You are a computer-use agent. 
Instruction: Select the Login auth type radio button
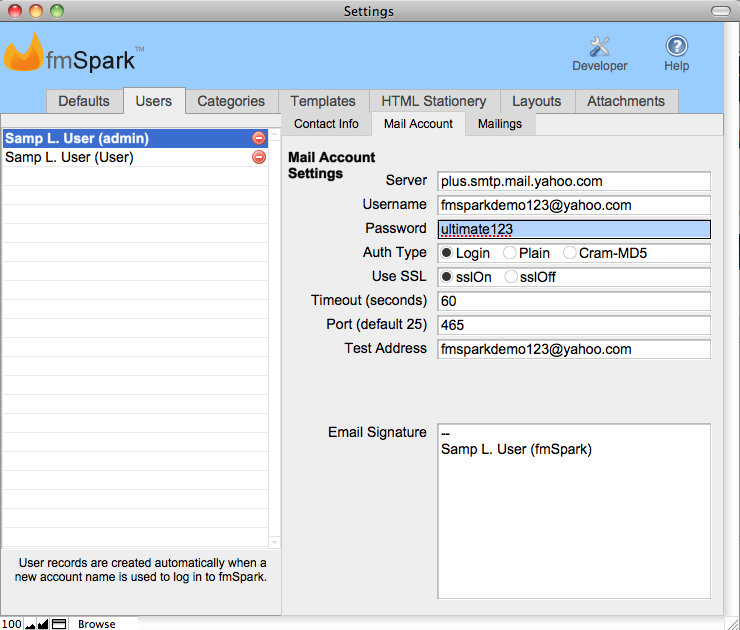[x=447, y=253]
